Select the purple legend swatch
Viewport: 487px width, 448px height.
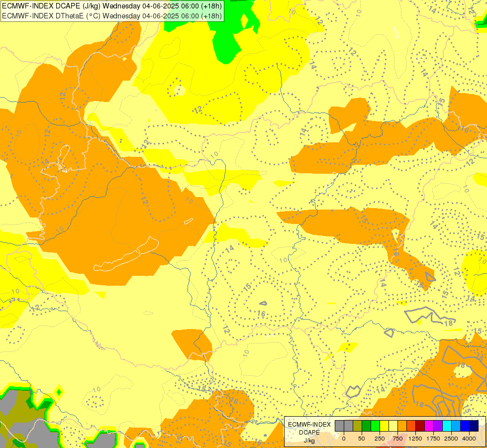pyautogui.click(x=438, y=426)
